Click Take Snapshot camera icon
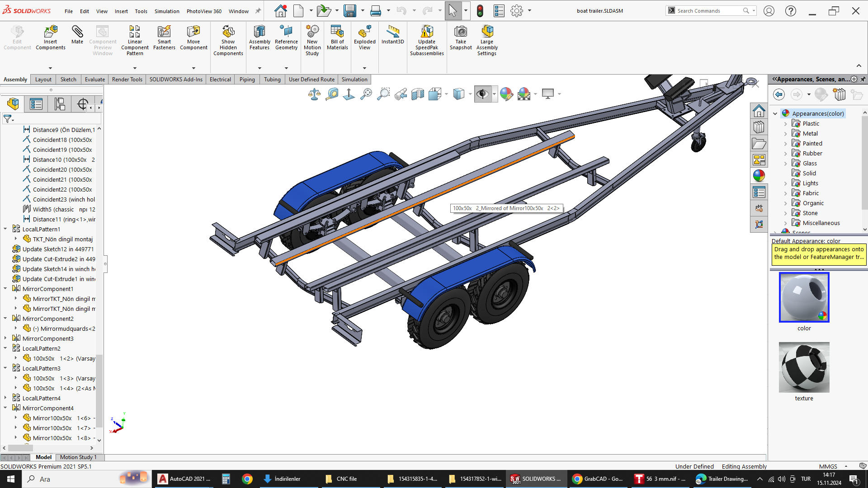 [x=460, y=32]
